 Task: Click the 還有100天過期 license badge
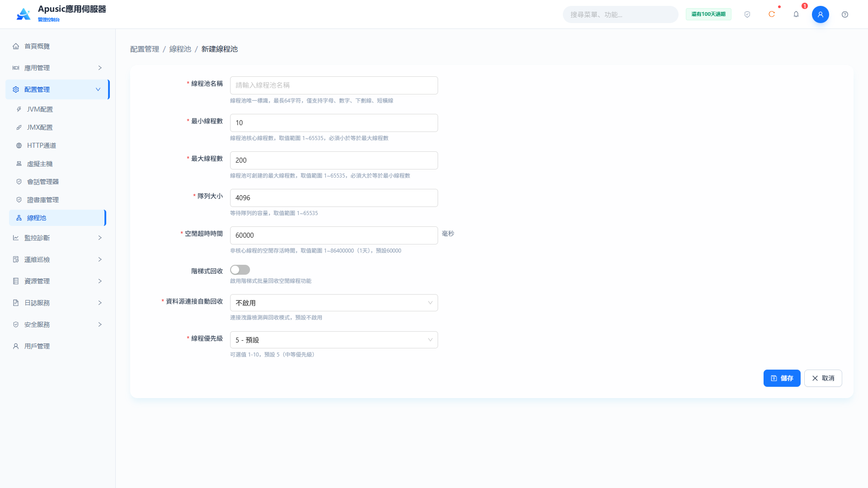point(708,14)
